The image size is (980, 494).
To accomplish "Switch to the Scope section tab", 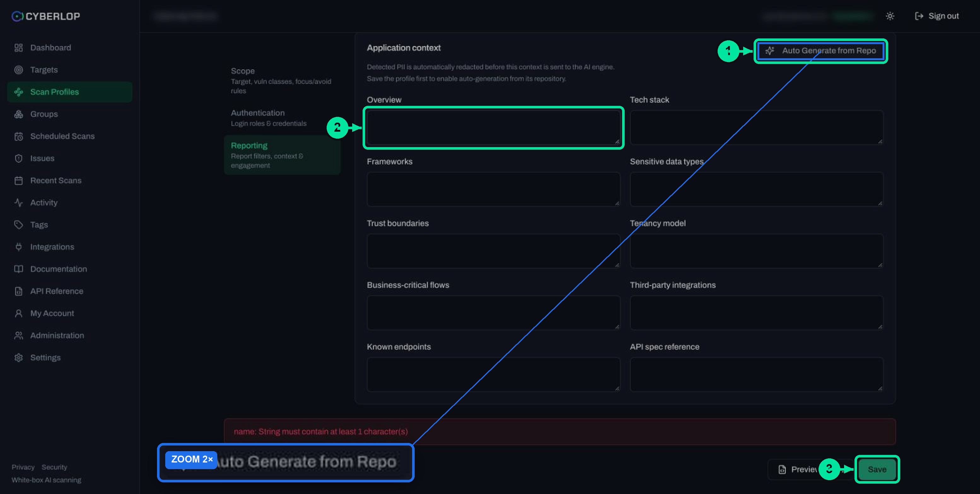I will pyautogui.click(x=282, y=80).
